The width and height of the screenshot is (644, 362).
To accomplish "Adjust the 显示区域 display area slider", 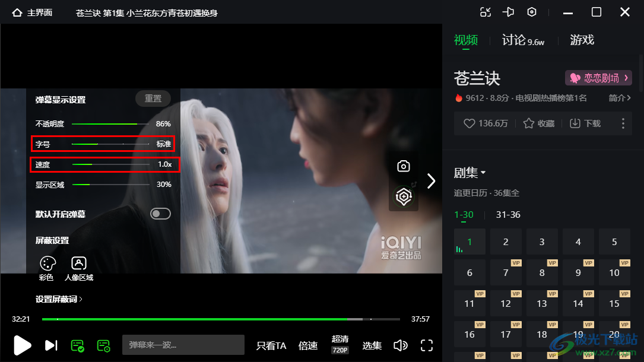I will click(111, 185).
